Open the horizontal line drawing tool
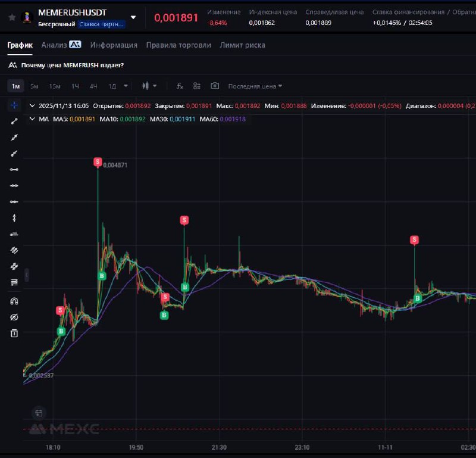476x458 pixels. (14, 170)
